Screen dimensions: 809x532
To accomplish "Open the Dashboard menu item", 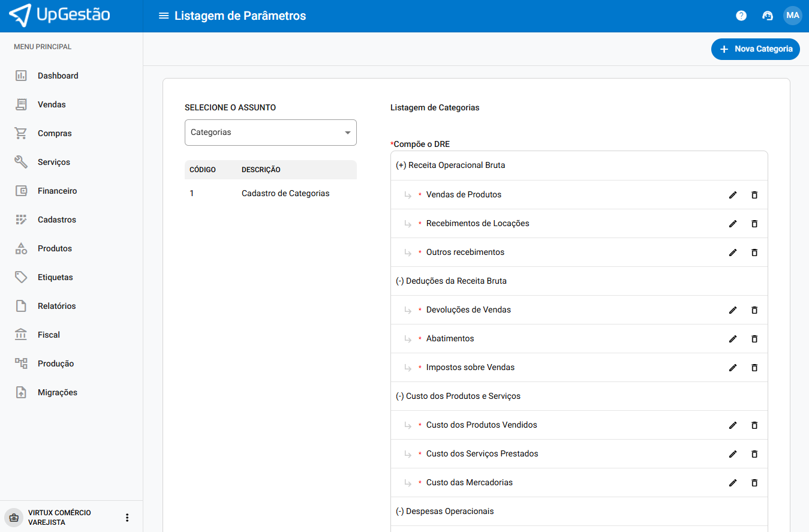I will [58, 76].
